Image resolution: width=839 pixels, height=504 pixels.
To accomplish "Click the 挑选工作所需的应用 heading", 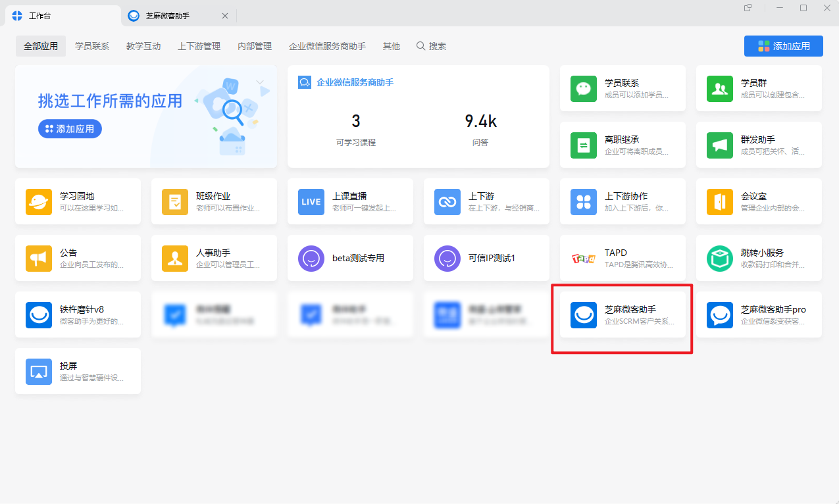I will click(110, 101).
